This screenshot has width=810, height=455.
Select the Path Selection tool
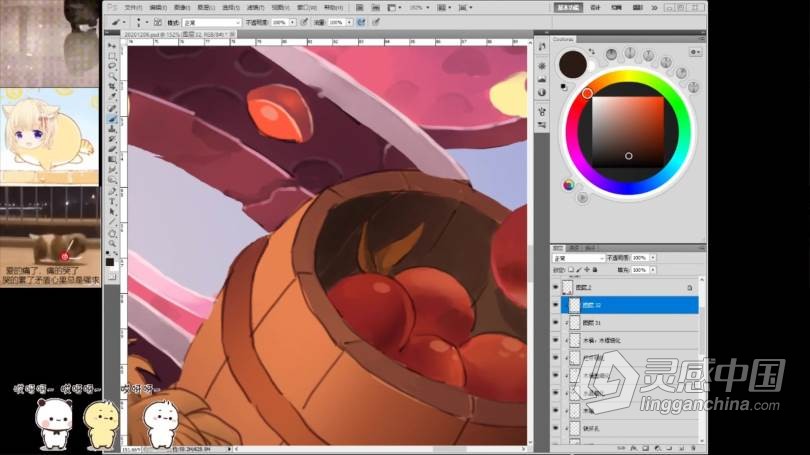pyautogui.click(x=112, y=212)
